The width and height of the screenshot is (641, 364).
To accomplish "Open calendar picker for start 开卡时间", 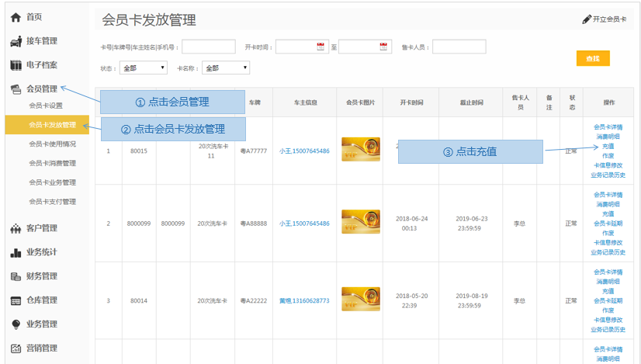I will 321,47.
